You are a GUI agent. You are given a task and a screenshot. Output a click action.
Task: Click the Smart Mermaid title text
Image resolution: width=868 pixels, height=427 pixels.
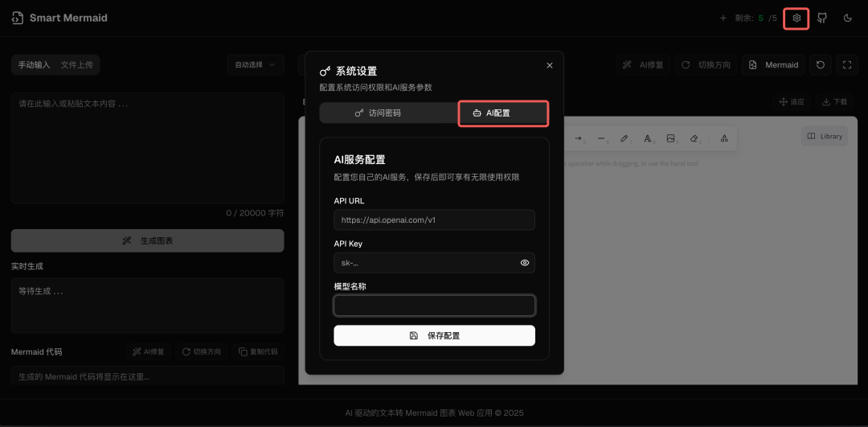coord(68,18)
